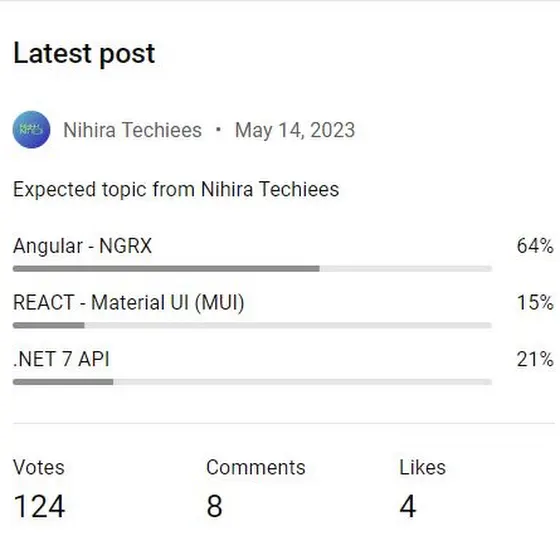This screenshot has width=560, height=560.
Task: Open the Expected topic from Nihira Techiees post
Action: pos(176,189)
